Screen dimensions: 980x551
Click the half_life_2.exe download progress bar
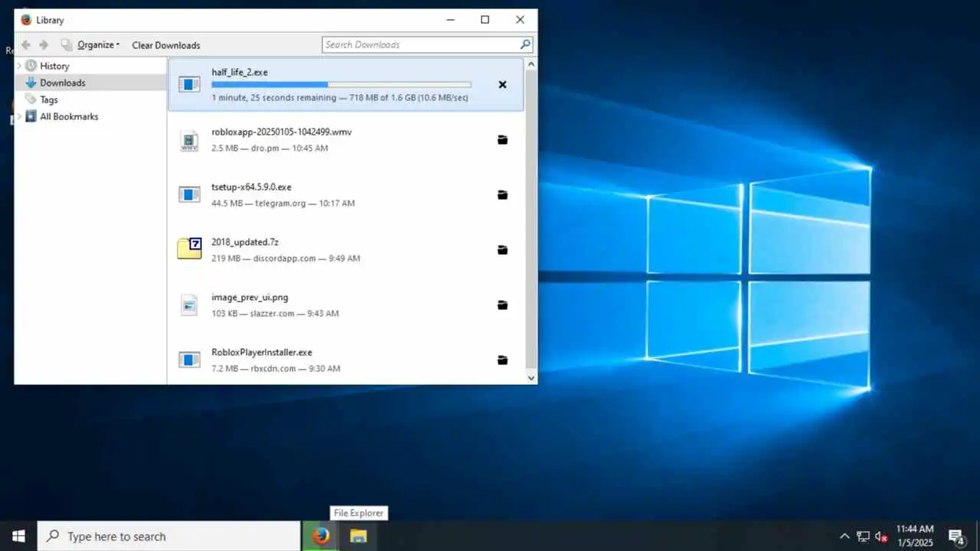click(x=341, y=84)
